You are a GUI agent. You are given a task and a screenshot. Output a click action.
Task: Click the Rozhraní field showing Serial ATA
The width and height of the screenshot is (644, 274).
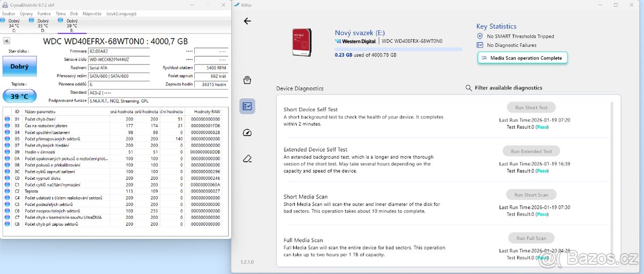[x=119, y=68]
